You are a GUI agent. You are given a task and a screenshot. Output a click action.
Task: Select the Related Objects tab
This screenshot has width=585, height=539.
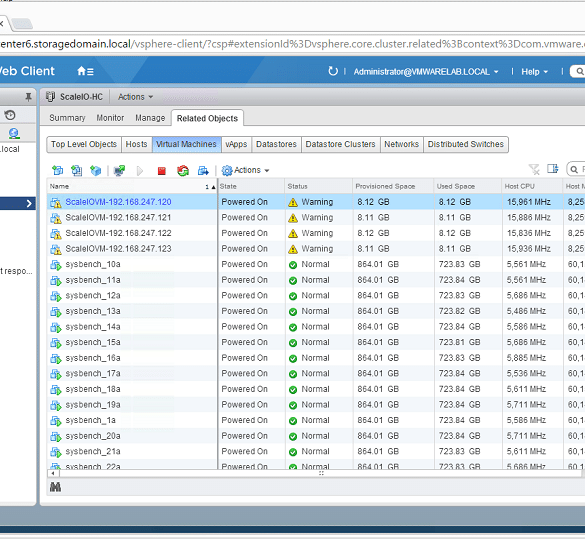[x=207, y=118]
